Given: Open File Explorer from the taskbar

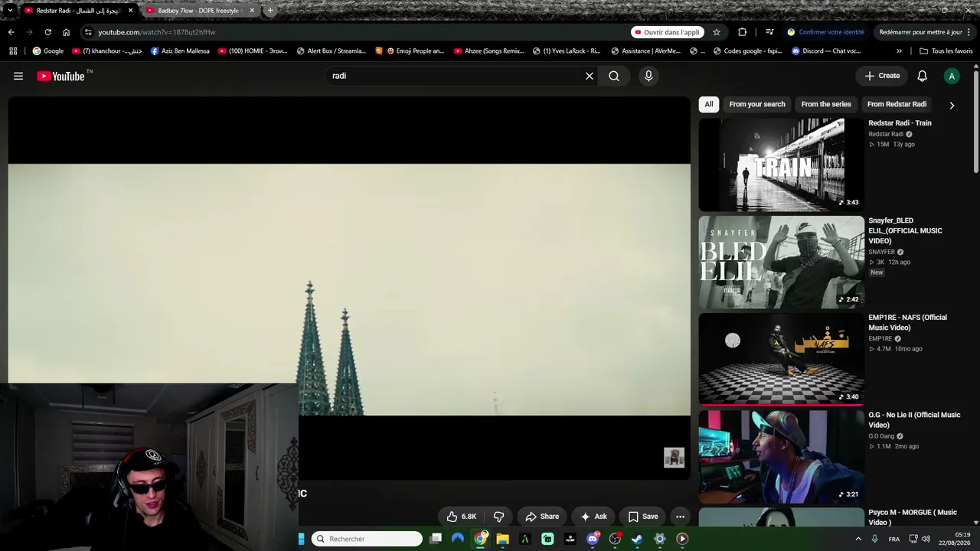Looking at the screenshot, I should click(502, 539).
